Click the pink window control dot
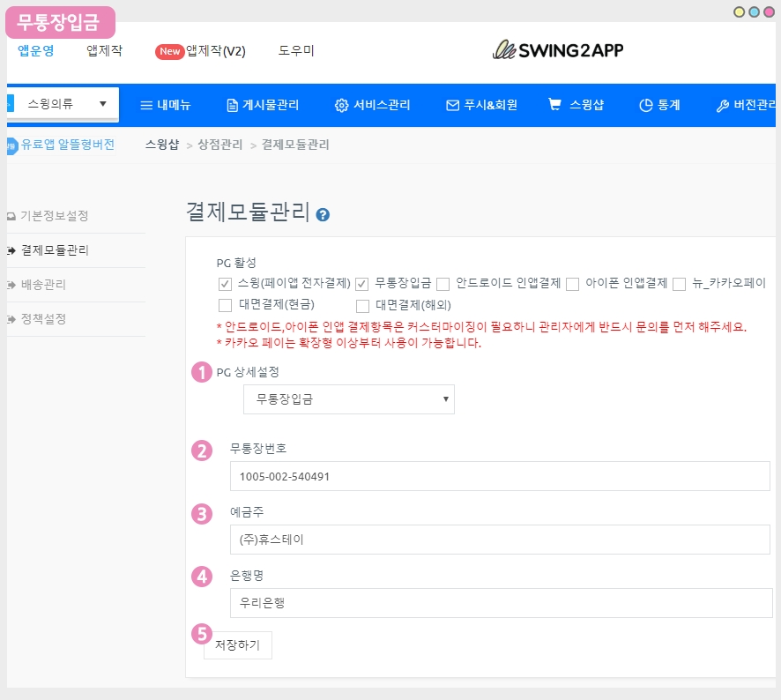Viewport: 781px width, 700px height. pos(769,12)
